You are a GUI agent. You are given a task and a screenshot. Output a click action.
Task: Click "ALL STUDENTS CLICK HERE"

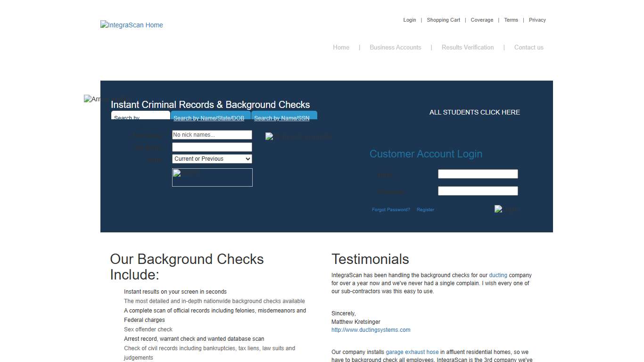pyautogui.click(x=474, y=112)
